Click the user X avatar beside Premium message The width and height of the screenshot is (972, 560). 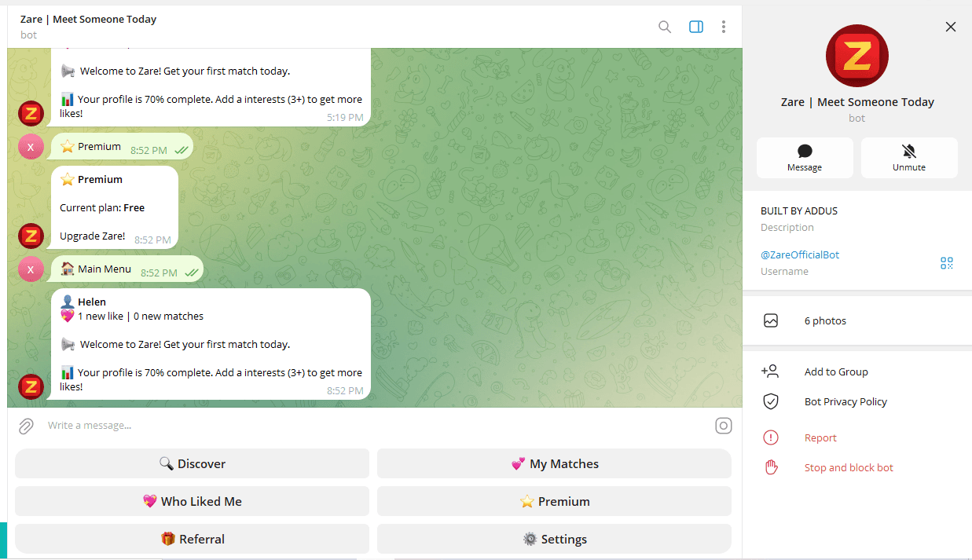[31, 146]
